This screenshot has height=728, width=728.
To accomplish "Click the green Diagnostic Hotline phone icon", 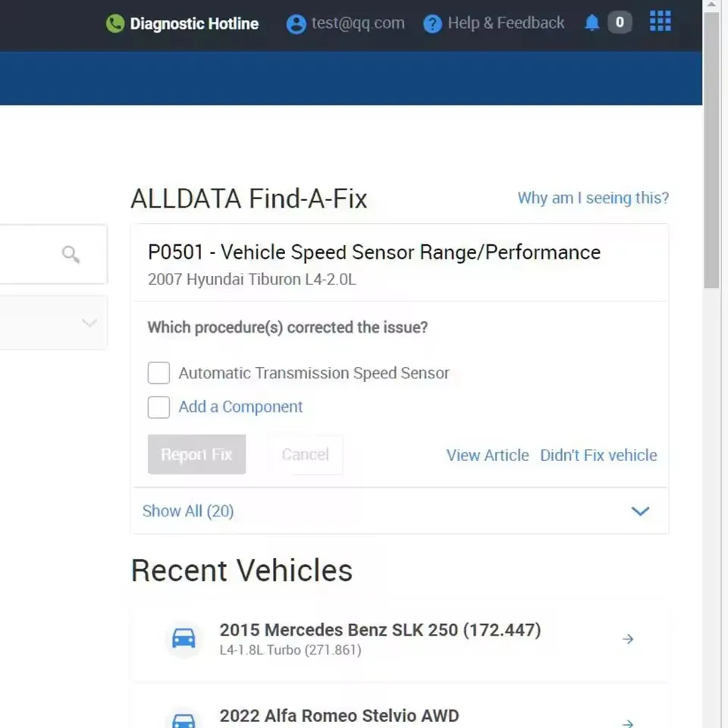I will 115,24.
